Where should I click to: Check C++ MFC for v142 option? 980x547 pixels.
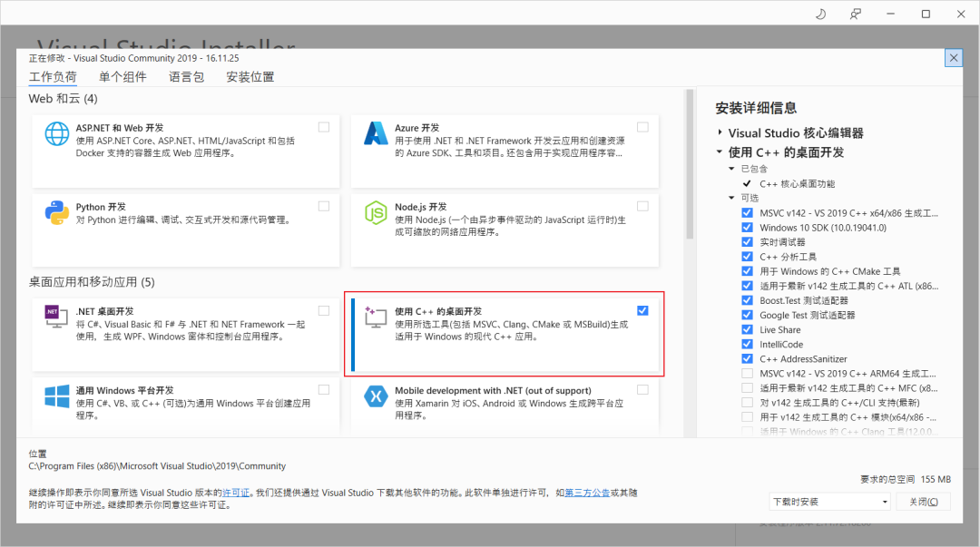pyautogui.click(x=747, y=387)
